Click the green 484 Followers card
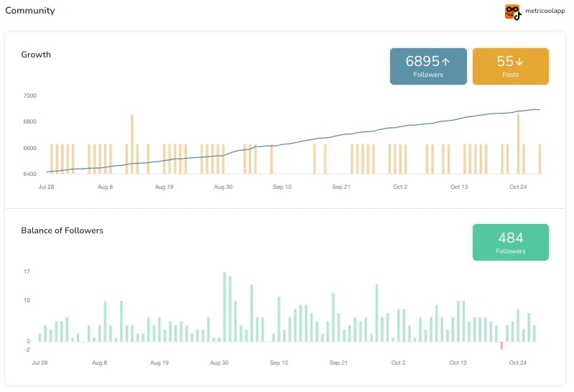The image size is (574, 392). point(510,242)
